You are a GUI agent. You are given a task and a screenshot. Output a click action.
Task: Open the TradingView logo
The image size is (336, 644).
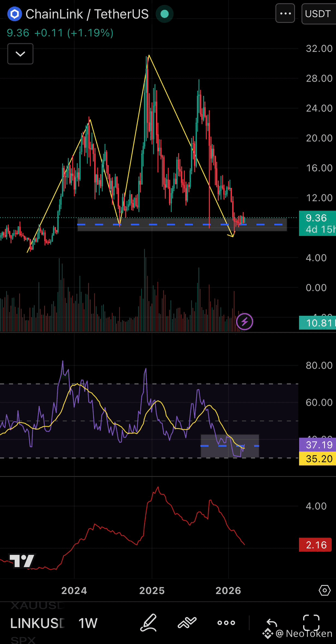tap(22, 561)
